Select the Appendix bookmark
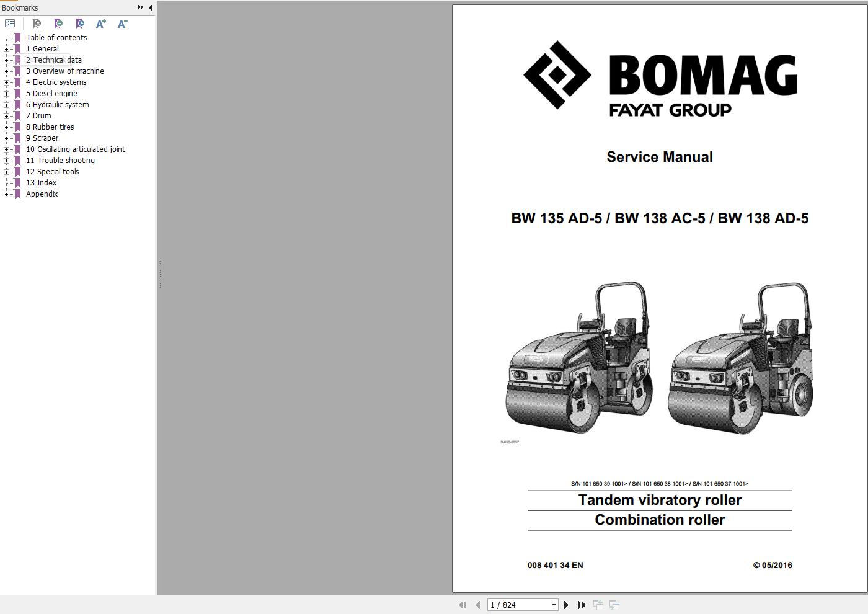Screen dimensions: 868x614 (x=42, y=194)
